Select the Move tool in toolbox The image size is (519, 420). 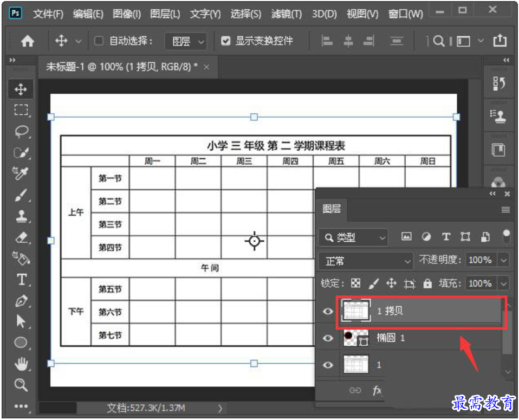point(21,89)
